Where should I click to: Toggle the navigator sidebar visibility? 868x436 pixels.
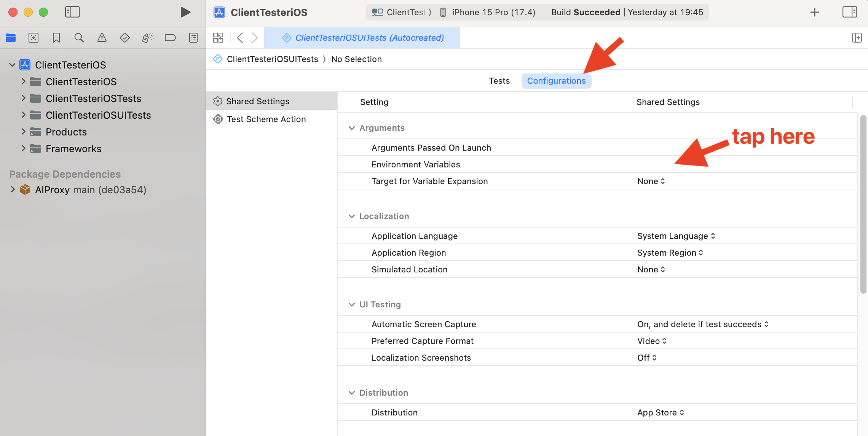72,12
